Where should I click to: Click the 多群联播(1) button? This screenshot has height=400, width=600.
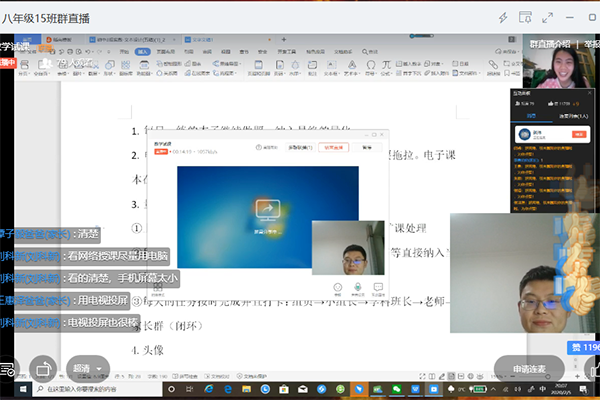pos(300,147)
